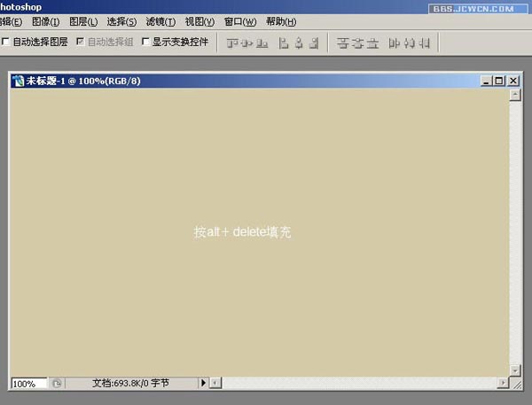Image resolution: width=532 pixels, height=405 pixels.
Task: Click the distribute top edges icon
Action: 342,42
